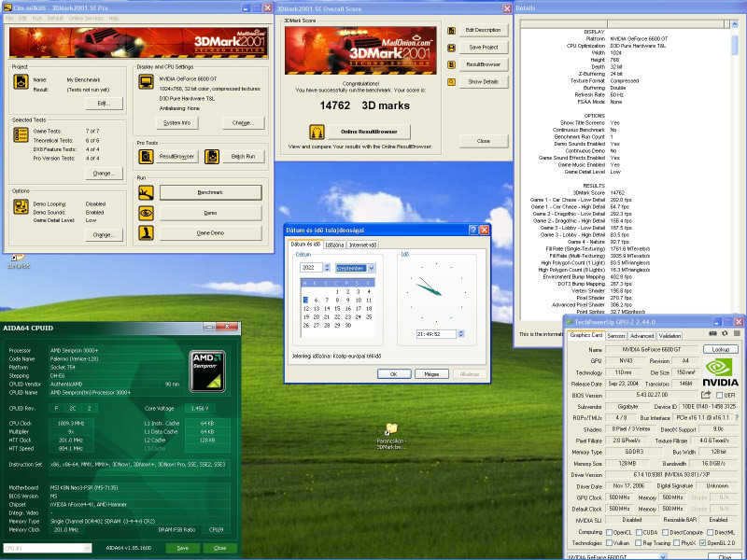Click the Selected Tests list icon
The height and width of the screenshot is (560, 747).
(x=21, y=134)
